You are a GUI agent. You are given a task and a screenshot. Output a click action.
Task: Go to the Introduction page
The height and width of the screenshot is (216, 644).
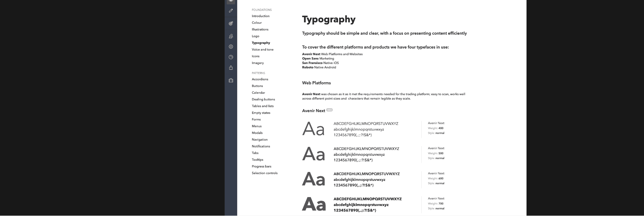point(260,16)
